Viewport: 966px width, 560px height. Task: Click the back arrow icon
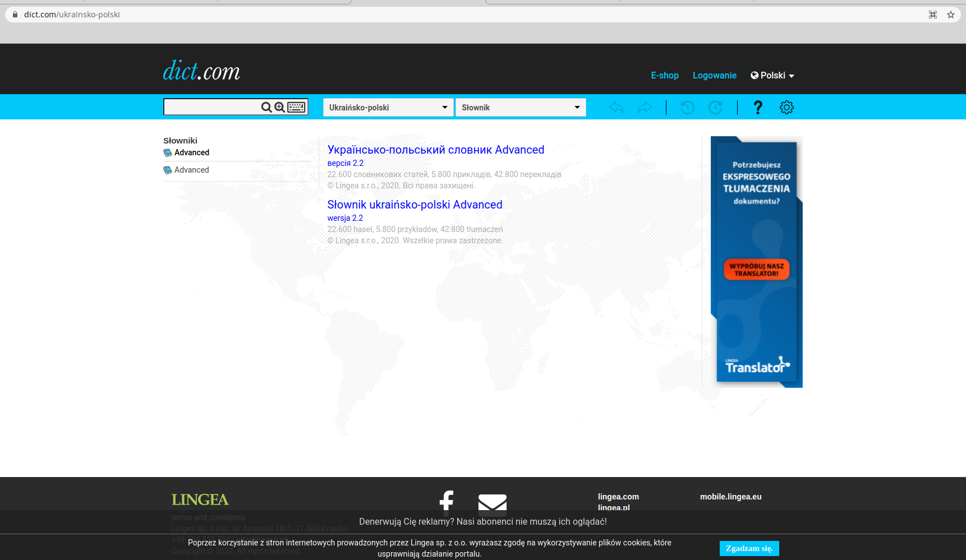tap(616, 107)
